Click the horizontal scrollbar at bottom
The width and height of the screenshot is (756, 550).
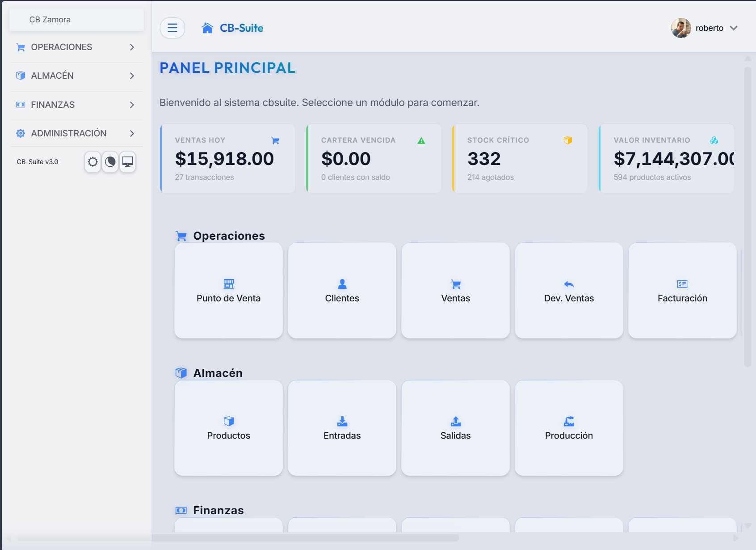pos(238,537)
